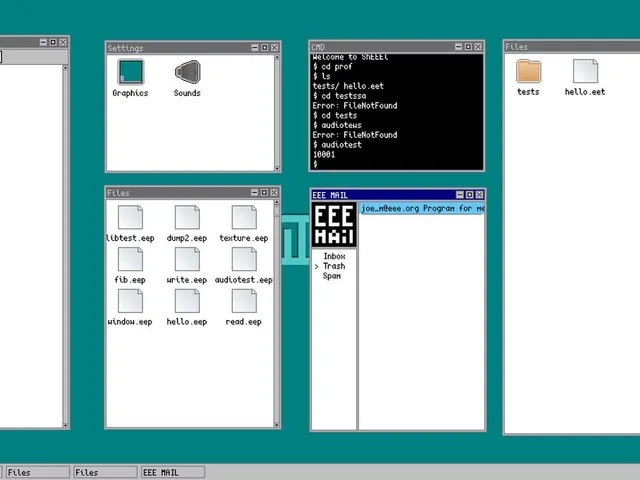Maximize the CMD terminal window
Viewport: 640px width, 480px height.
[468, 47]
